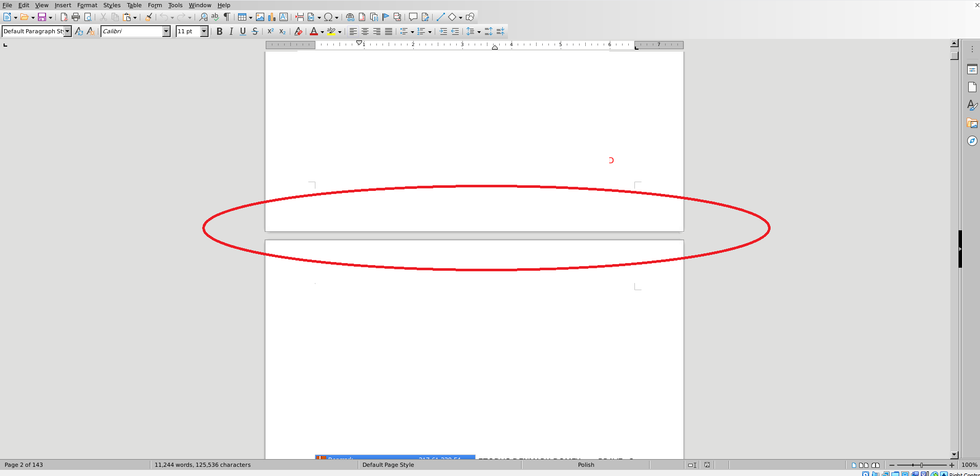
Task: Click the 100% zoom level
Action: pos(969,465)
